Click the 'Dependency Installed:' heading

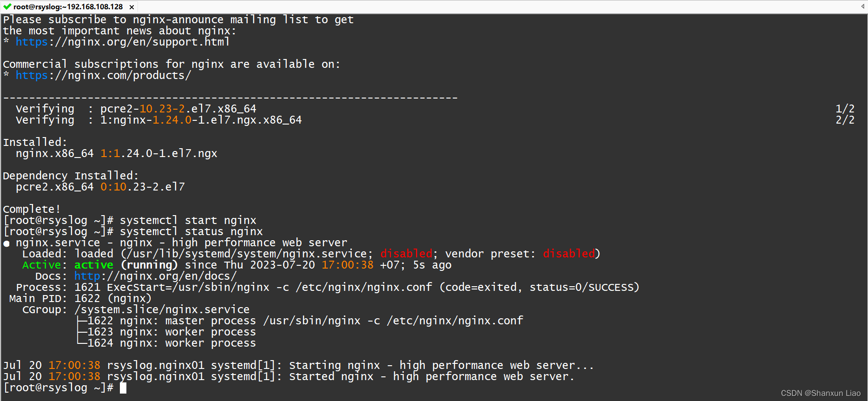[x=71, y=176]
